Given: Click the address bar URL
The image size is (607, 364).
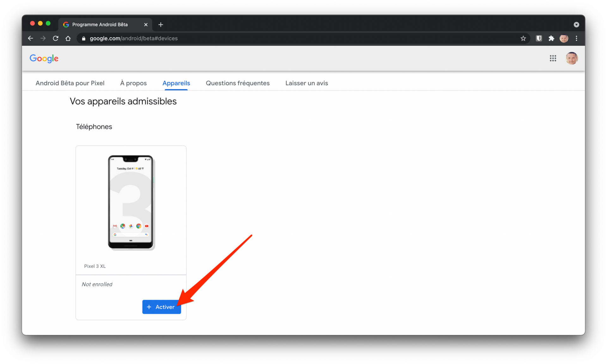Looking at the screenshot, I should coord(134,38).
